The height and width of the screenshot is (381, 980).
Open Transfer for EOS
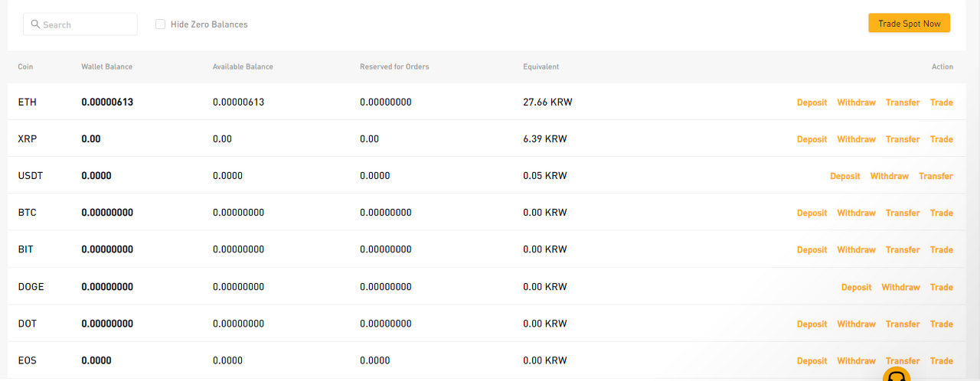tap(903, 360)
